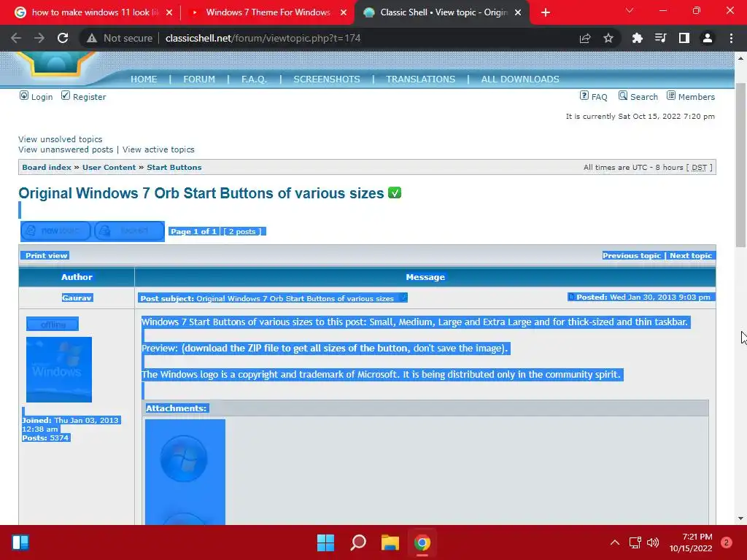Close the Google search tab
The width and height of the screenshot is (747, 560).
[x=169, y=12]
